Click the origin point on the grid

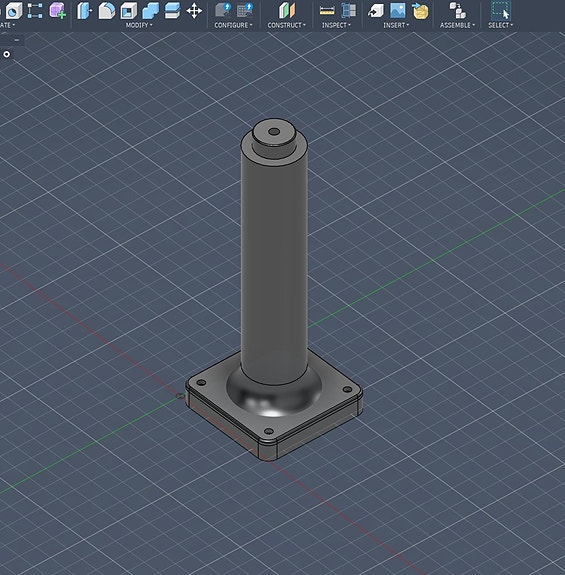pyautogui.click(x=180, y=396)
